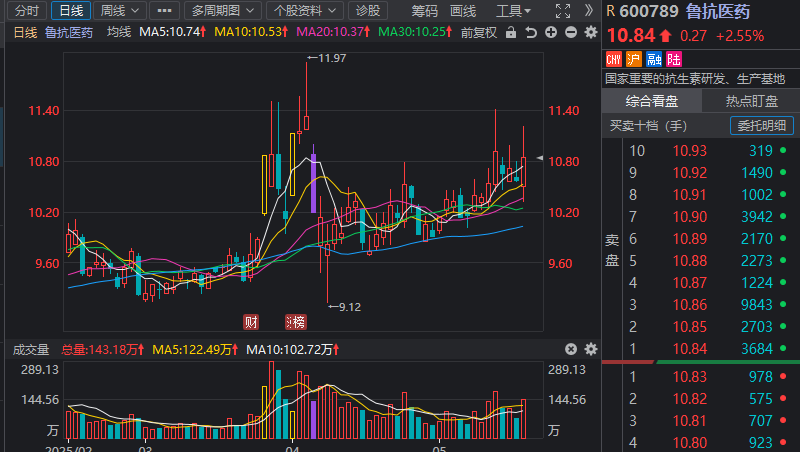The height and width of the screenshot is (452, 800).
Task: Click the 委托明细 button
Action: tap(762, 126)
